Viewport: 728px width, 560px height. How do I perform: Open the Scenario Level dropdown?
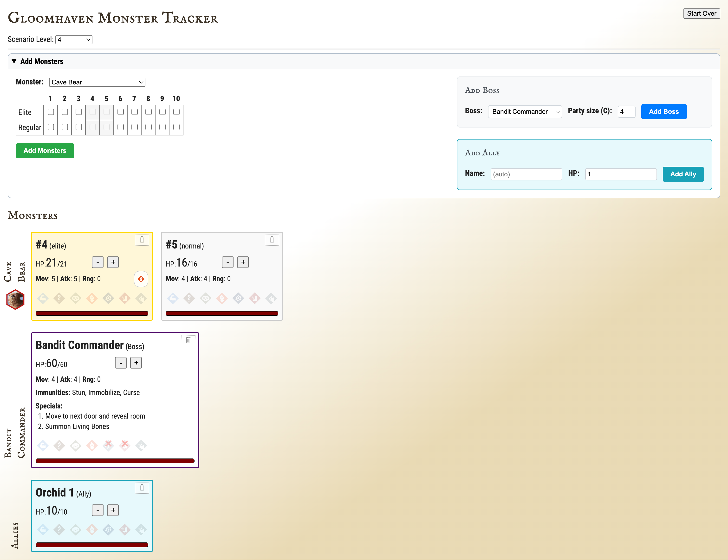click(74, 39)
